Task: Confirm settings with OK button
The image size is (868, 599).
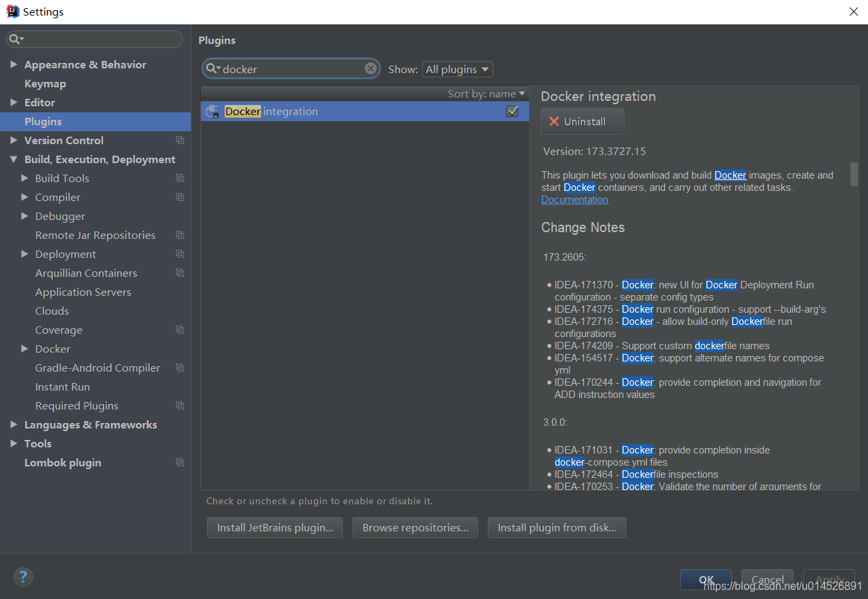Action: pos(706,579)
